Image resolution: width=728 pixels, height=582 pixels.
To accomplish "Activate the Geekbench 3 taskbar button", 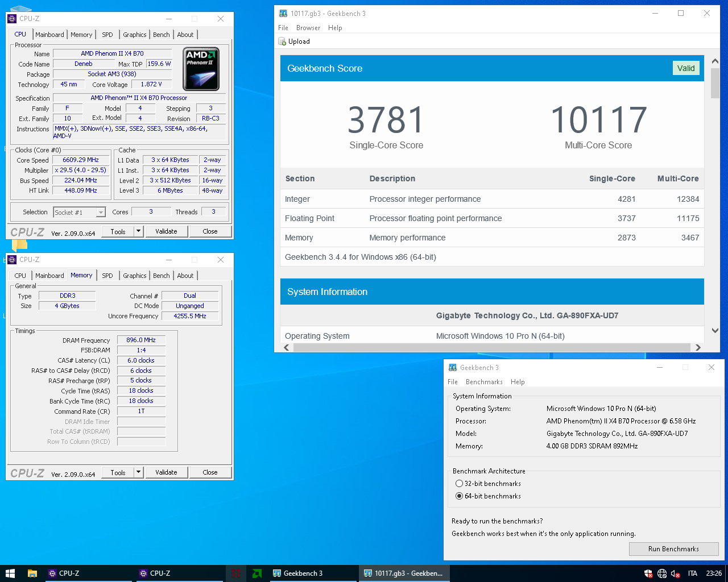I will (313, 573).
